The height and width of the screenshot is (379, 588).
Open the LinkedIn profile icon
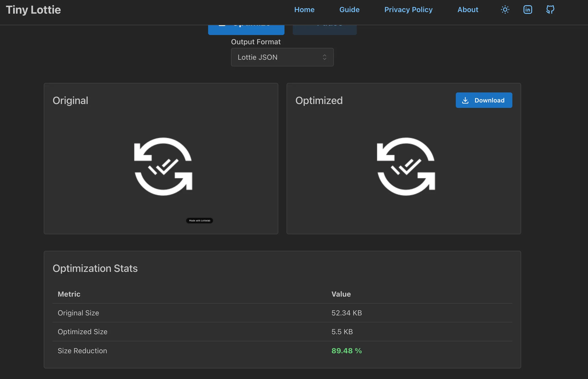[528, 10]
